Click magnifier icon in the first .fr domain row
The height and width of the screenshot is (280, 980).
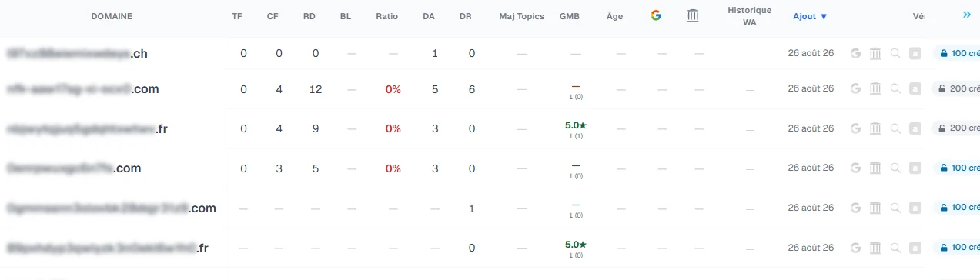(895, 128)
